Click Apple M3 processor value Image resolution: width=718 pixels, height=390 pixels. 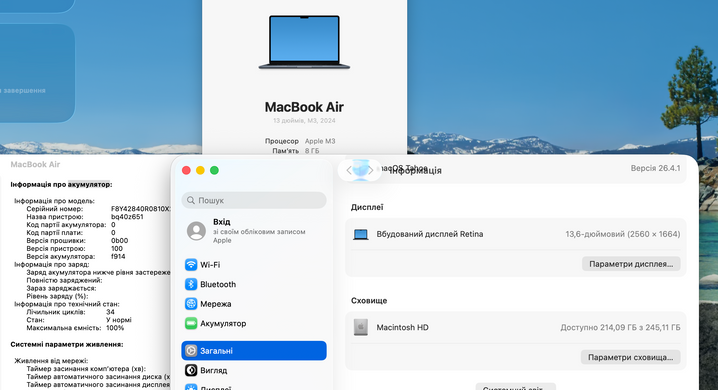[x=320, y=141]
